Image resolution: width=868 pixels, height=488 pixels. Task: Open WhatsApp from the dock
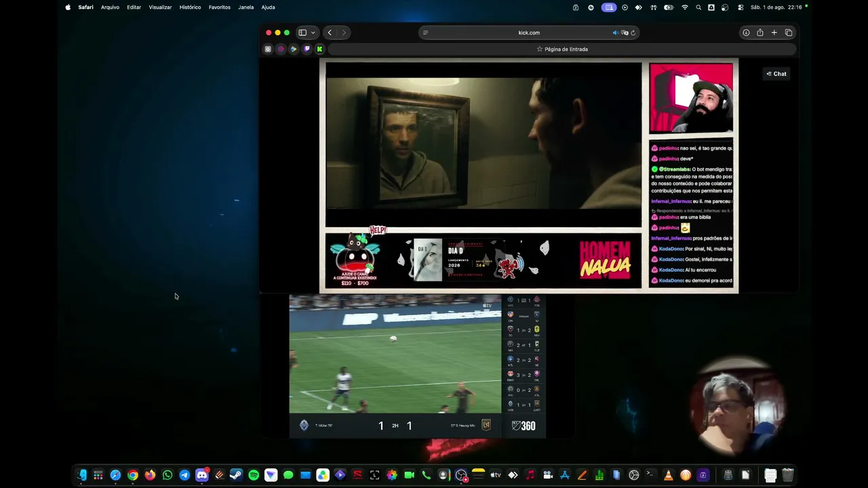point(167,475)
